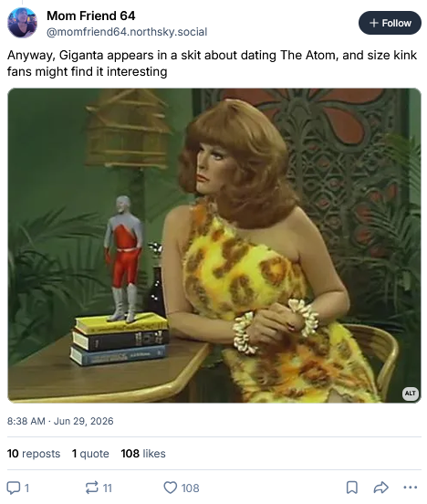This screenshot has height=504, width=427.
Task: Bookmark this post
Action: click(352, 488)
